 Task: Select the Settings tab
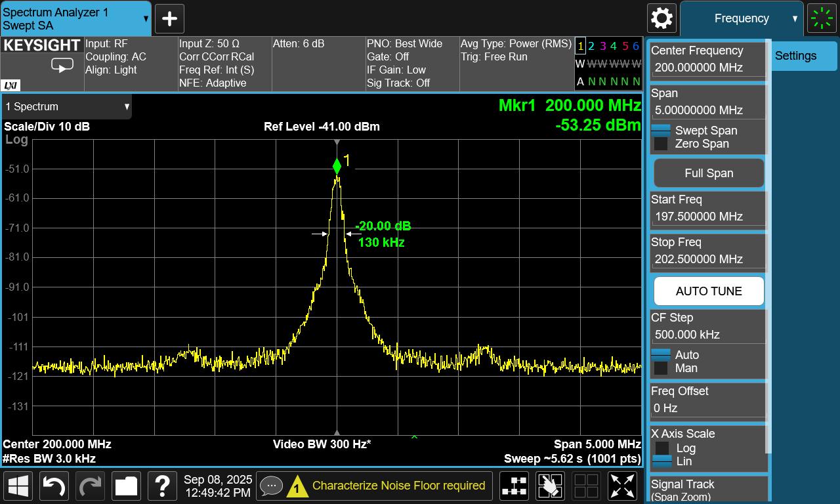coord(795,56)
